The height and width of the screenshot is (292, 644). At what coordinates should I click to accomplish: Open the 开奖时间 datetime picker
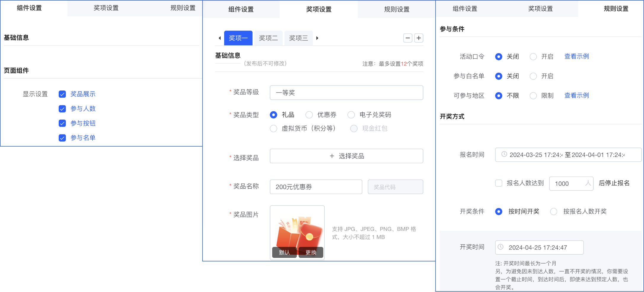coord(539,247)
